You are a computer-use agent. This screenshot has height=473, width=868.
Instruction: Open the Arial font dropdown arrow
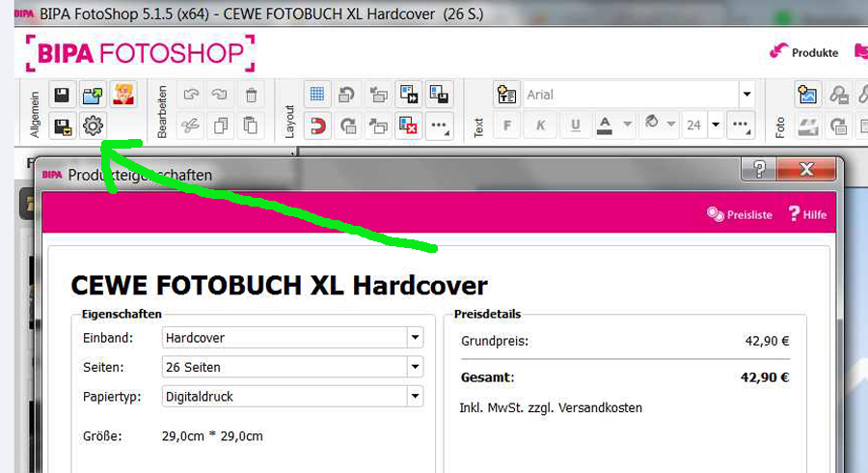tap(746, 95)
